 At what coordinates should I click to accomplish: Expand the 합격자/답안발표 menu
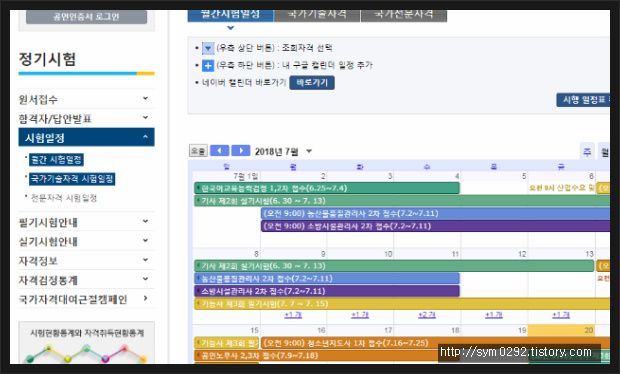pyautogui.click(x=86, y=118)
